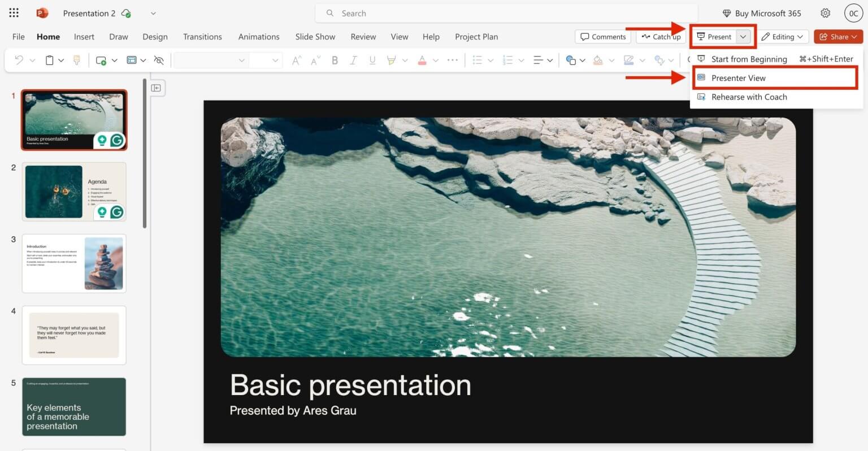This screenshot has width=868, height=451.
Task: Select slide 3 thumbnail in the sidebar
Action: pos(74,263)
